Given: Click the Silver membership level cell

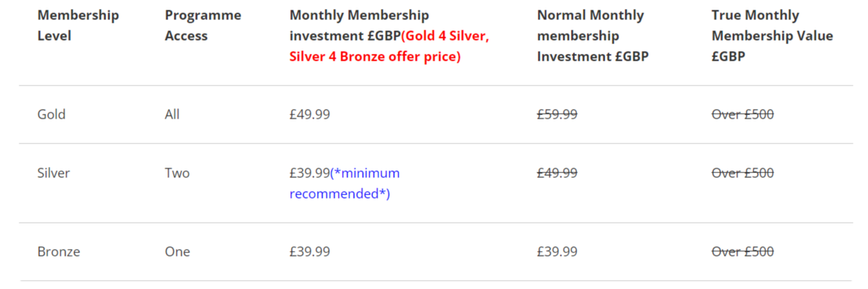Looking at the screenshot, I should coord(54,173).
